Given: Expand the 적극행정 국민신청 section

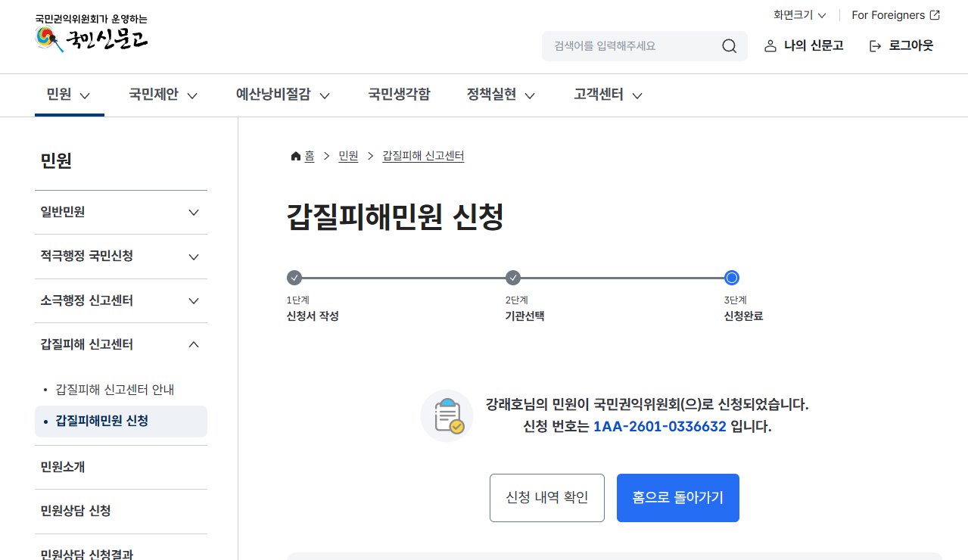Looking at the screenshot, I should [x=194, y=257].
